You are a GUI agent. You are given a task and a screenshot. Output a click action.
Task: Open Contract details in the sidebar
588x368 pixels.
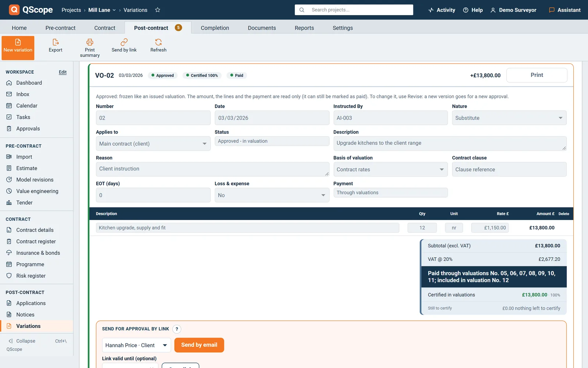36,230
